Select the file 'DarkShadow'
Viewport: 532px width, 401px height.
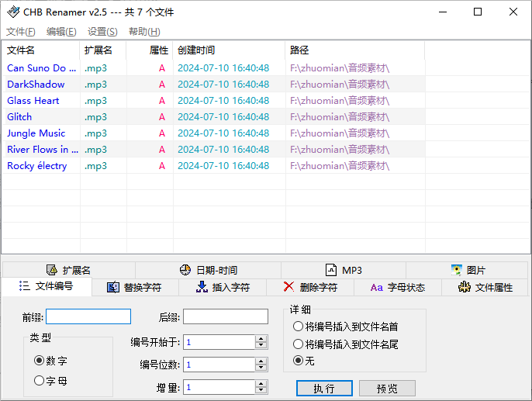click(36, 84)
